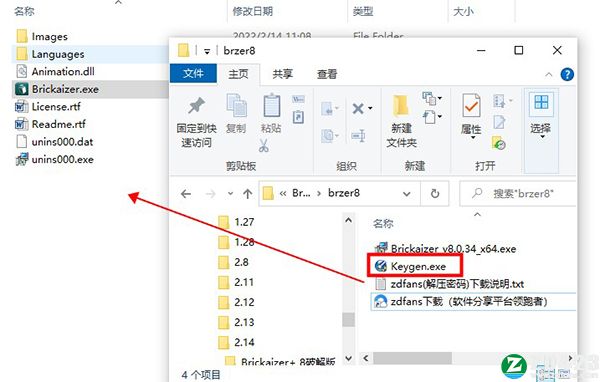Click the folder icon in brzer8 title bar
Viewport: 600px width, 382px height.
click(184, 50)
